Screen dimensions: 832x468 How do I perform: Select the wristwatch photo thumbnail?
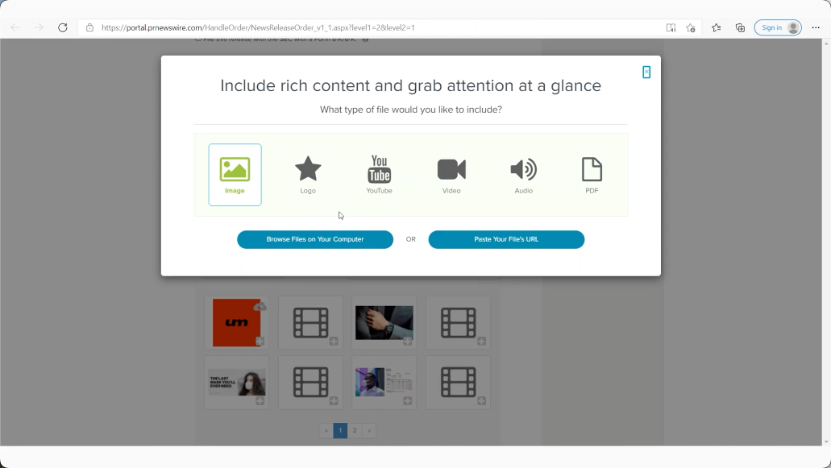click(384, 322)
